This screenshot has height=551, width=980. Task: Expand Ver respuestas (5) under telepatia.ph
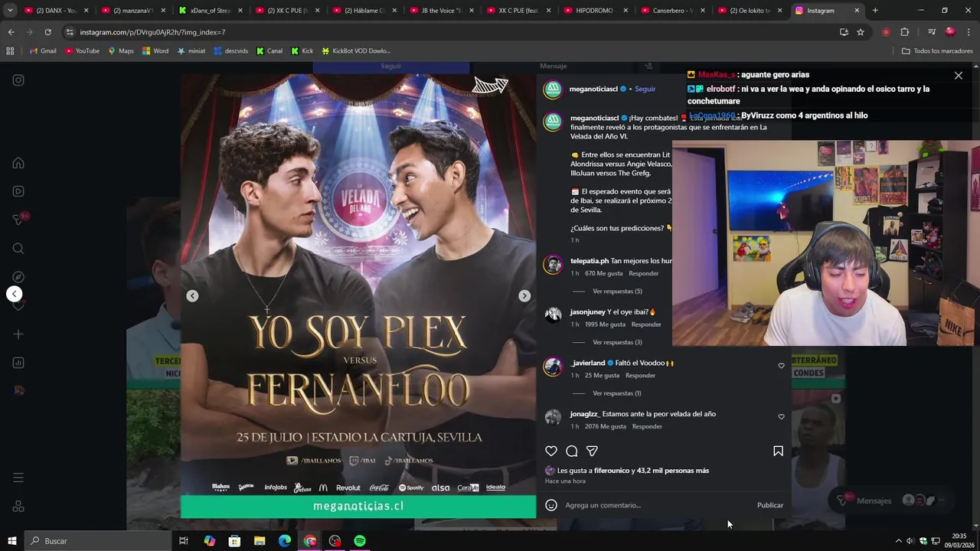[x=617, y=292]
